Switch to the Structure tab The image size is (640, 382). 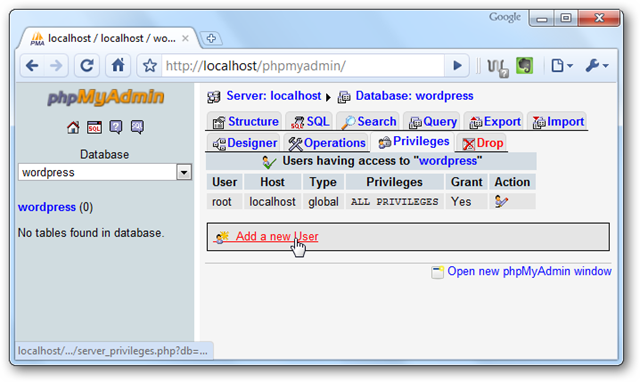tap(244, 121)
